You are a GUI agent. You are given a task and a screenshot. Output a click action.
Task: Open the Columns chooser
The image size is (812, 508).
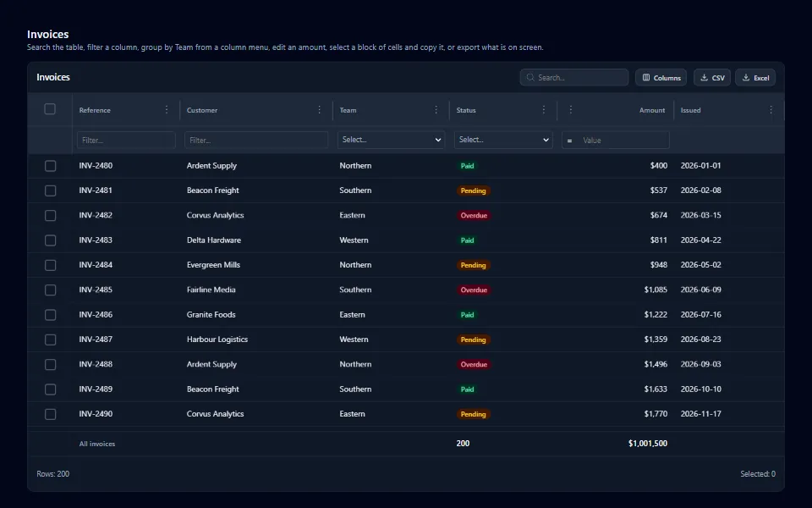[661, 77]
